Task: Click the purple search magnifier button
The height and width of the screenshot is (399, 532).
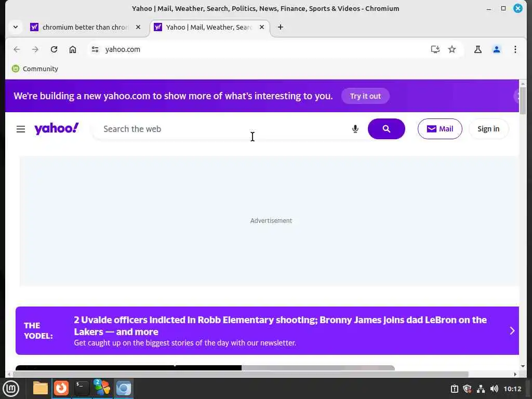Action: pos(387,129)
